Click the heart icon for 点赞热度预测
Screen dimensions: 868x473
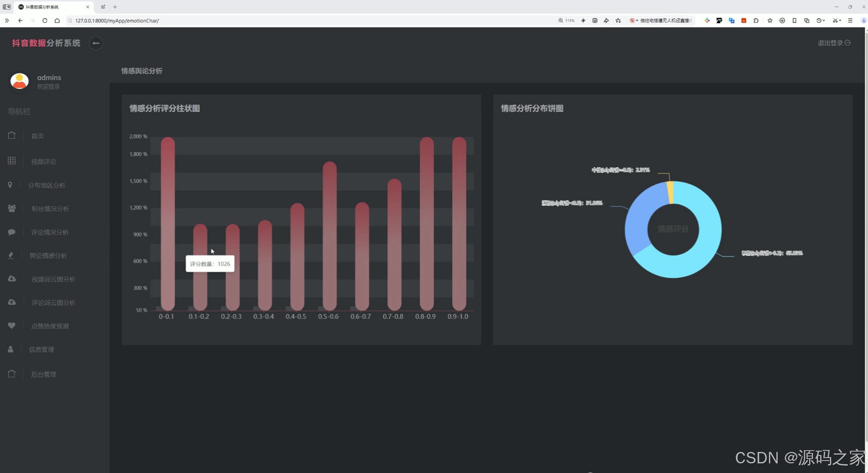(12, 325)
